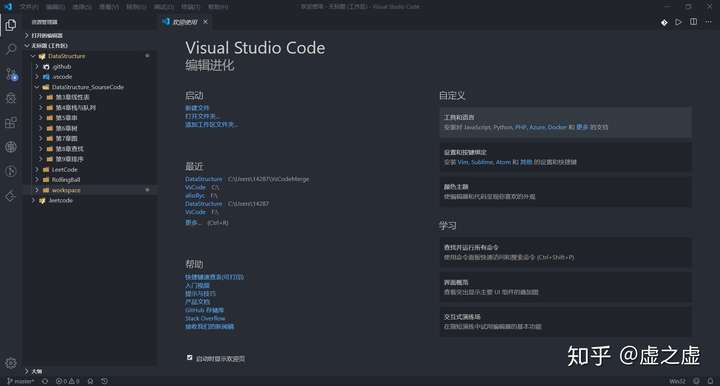Click the history clock icon in status bar
This screenshot has height=386, width=720.
point(105,381)
